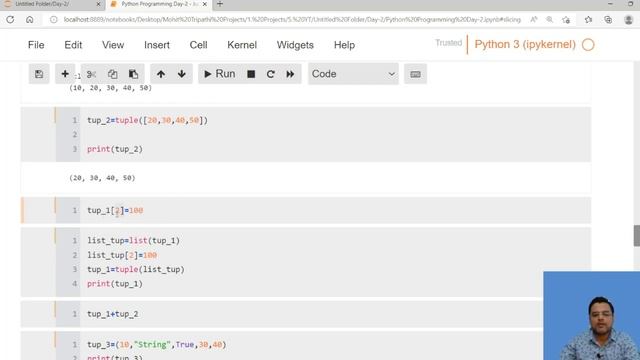This screenshot has width=640, height=360.
Task: Refresh the browser page
Action: (10, 20)
